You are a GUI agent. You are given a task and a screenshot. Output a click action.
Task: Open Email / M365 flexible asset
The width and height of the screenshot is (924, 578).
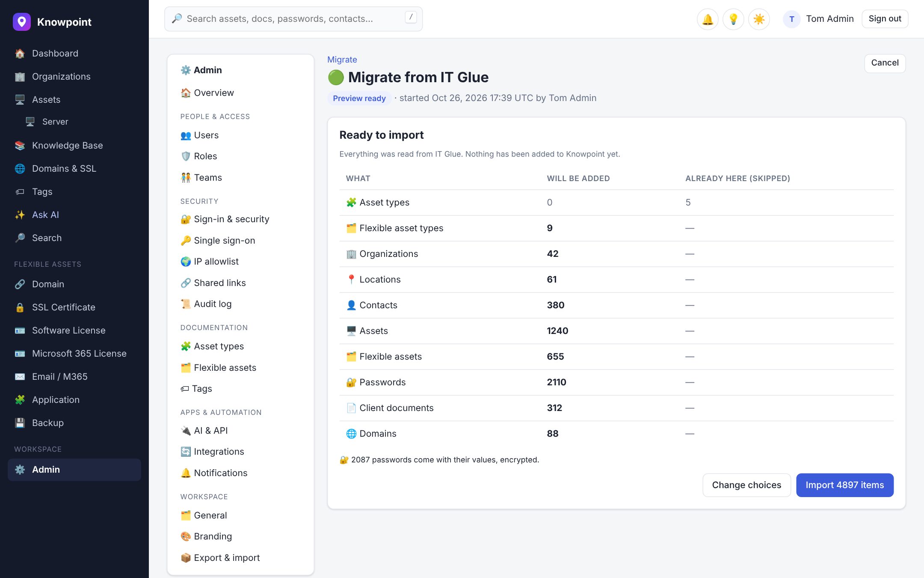pyautogui.click(x=74, y=377)
